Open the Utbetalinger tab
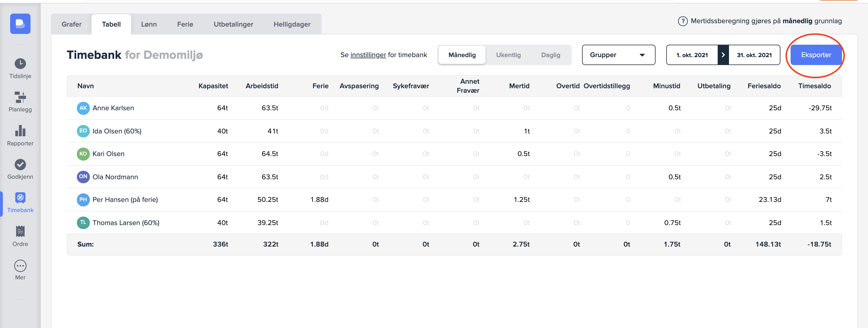The width and height of the screenshot is (868, 328). (x=233, y=24)
